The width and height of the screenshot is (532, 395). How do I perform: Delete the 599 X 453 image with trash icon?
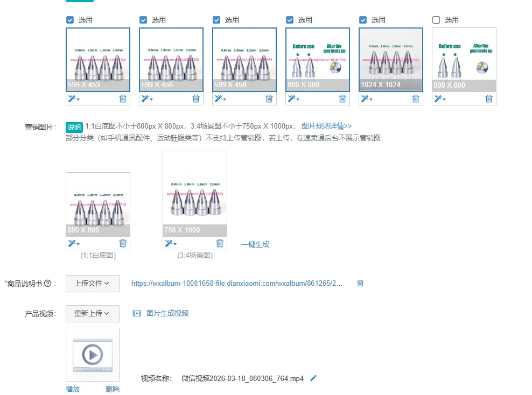(x=123, y=98)
